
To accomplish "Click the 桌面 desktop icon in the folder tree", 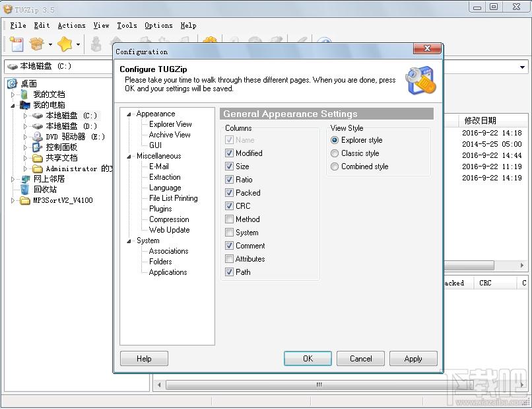I will 13,83.
